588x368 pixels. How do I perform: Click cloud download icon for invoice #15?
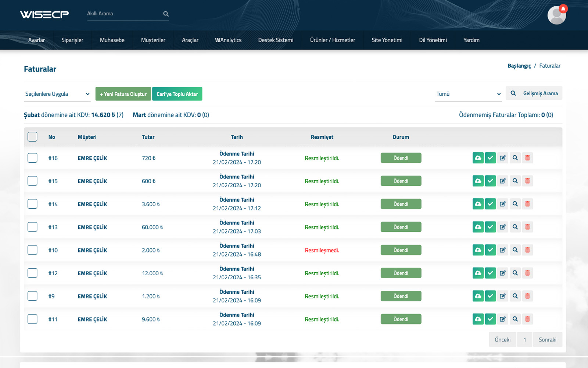click(478, 181)
